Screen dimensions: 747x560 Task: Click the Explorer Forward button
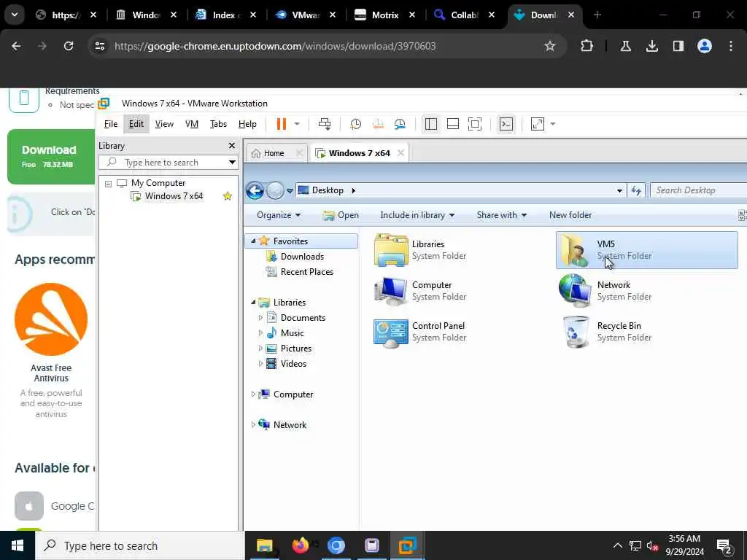pyautogui.click(x=275, y=190)
